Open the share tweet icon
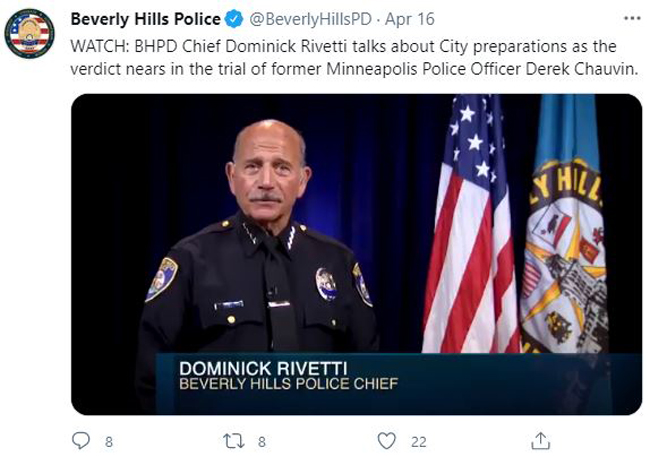 [539, 440]
